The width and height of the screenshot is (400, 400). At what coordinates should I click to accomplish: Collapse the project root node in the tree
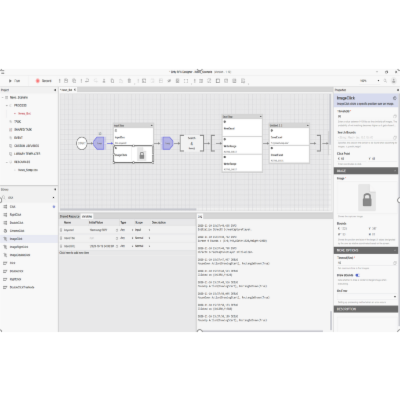[x=3, y=97]
